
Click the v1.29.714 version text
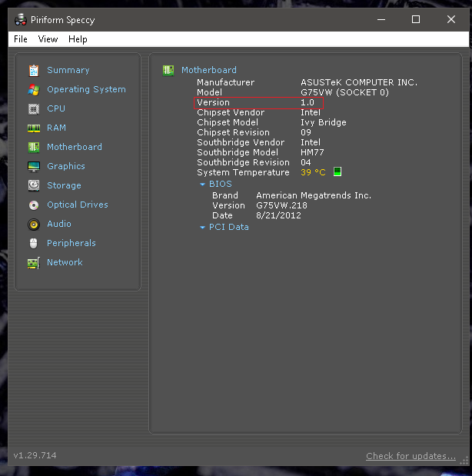click(x=35, y=455)
